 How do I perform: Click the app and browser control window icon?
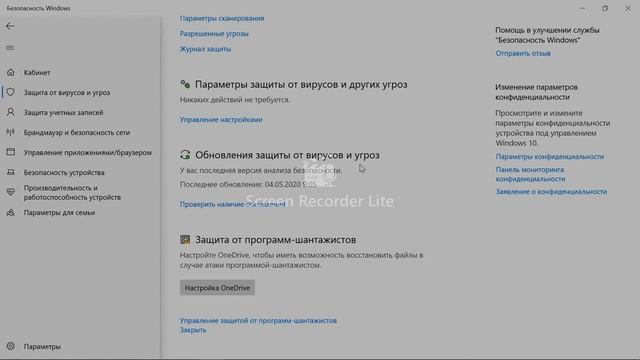(11, 152)
